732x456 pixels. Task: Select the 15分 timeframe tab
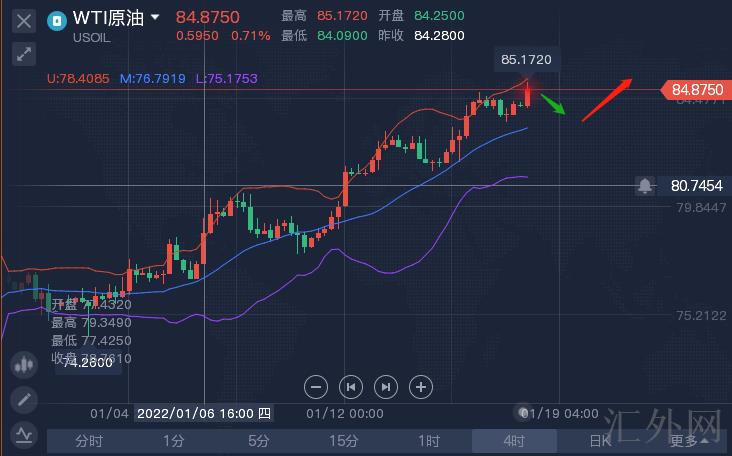pyautogui.click(x=344, y=441)
